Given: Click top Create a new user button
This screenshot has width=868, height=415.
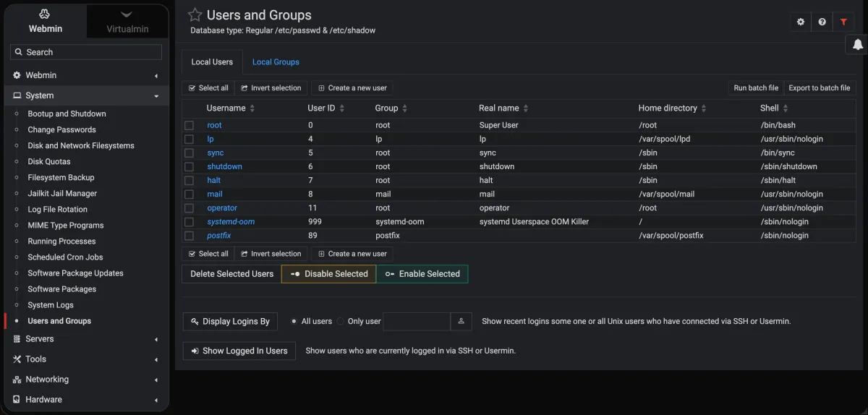Looking at the screenshot, I should 352,88.
